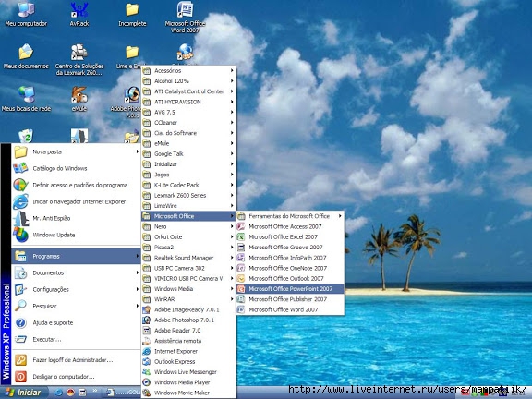Launch the Outlook Express icon
The image size is (532, 399).
tap(146, 361)
